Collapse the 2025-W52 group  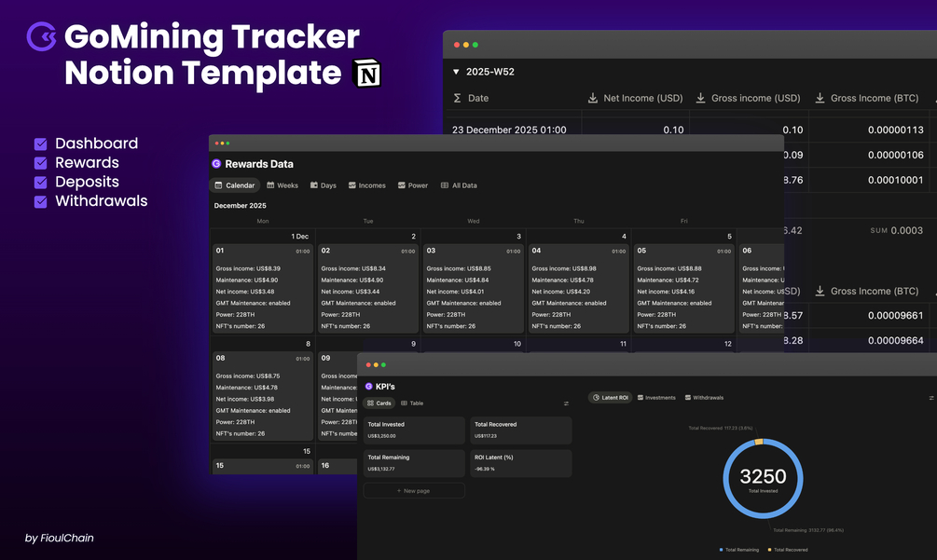pyautogui.click(x=456, y=72)
